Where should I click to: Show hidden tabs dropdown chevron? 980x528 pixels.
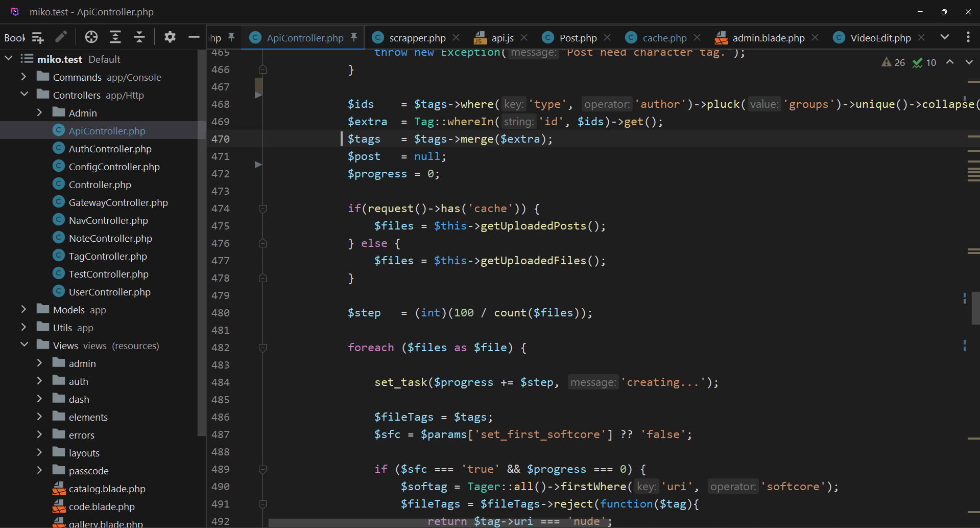point(945,37)
